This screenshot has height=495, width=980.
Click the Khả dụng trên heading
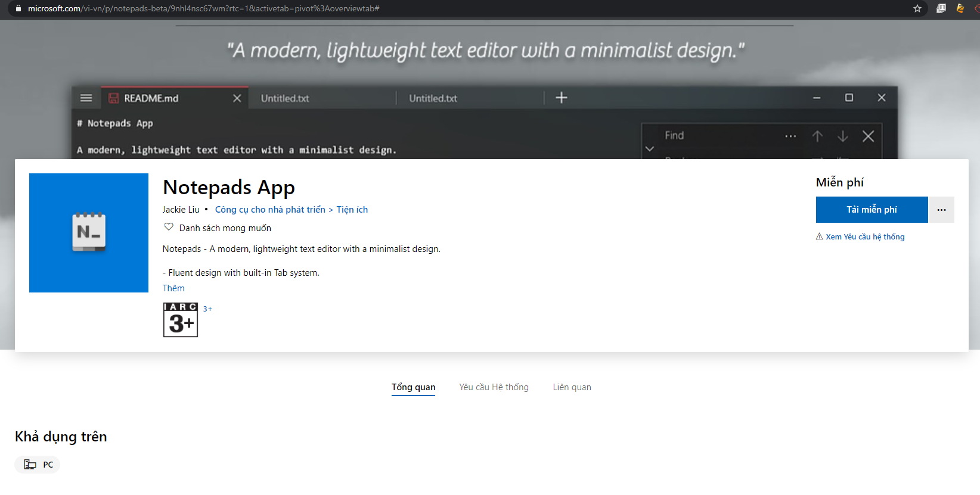coord(61,437)
